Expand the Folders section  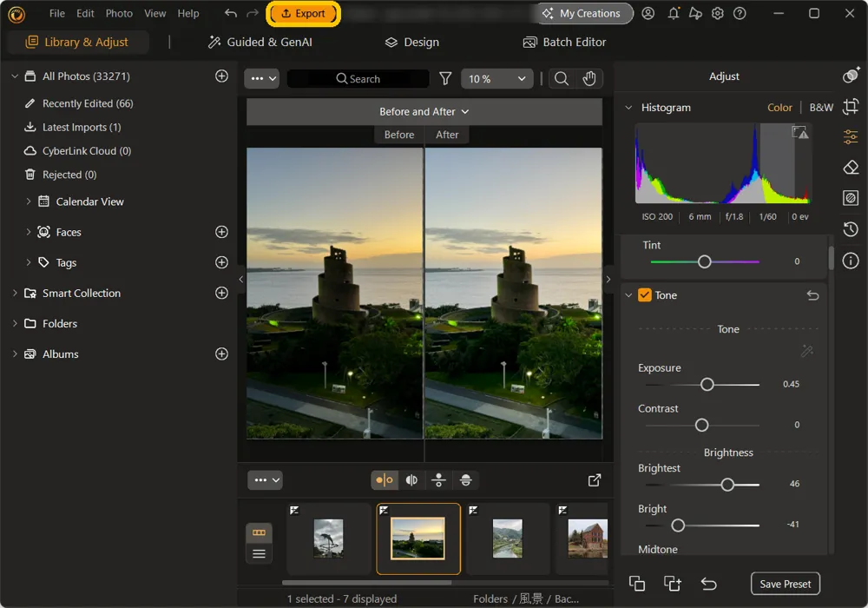click(15, 323)
